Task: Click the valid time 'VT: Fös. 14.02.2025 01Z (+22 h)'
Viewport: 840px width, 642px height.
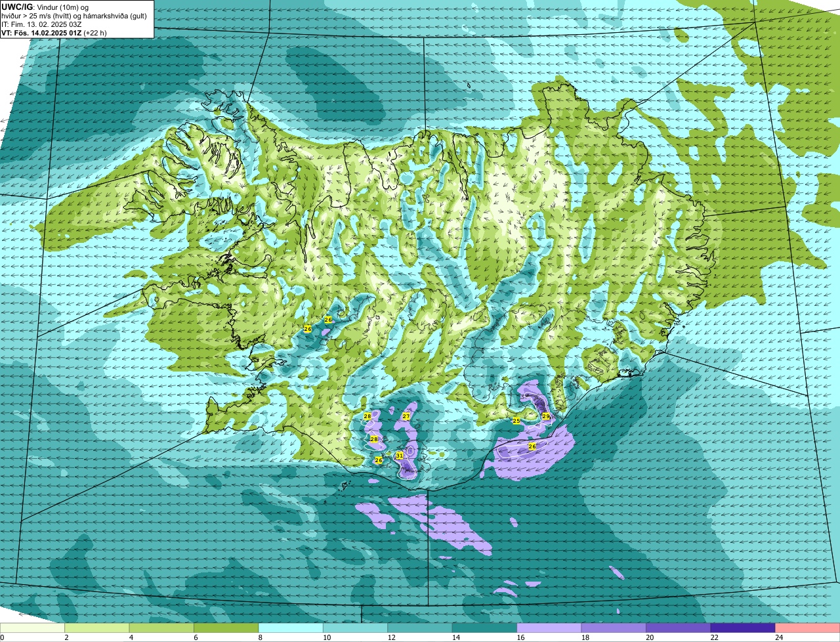Action: click(54, 33)
